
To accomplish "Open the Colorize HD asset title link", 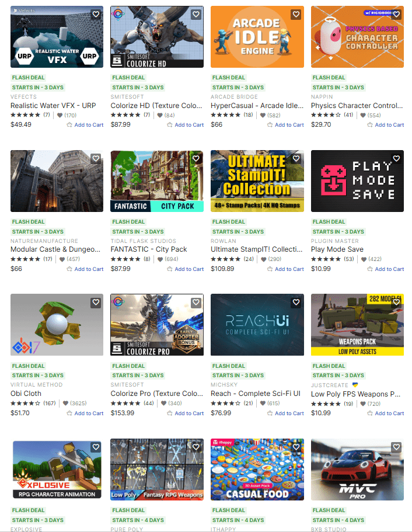I will pyautogui.click(x=157, y=106).
